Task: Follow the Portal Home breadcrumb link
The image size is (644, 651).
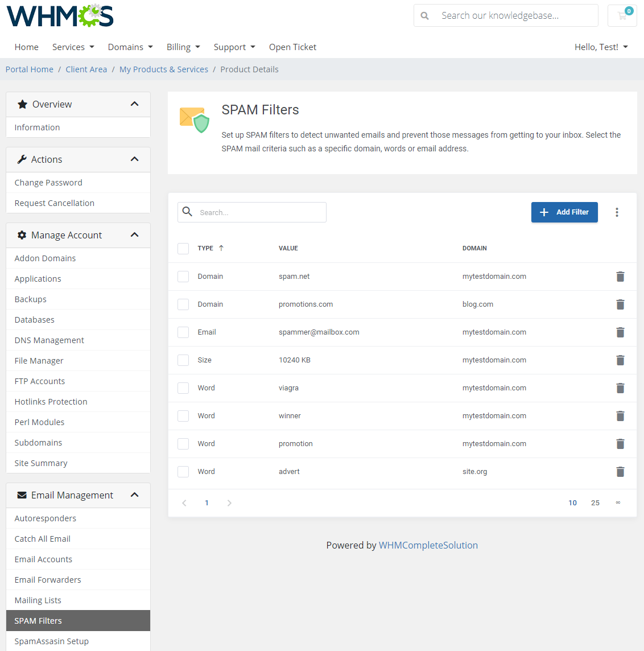Action: pyautogui.click(x=30, y=69)
